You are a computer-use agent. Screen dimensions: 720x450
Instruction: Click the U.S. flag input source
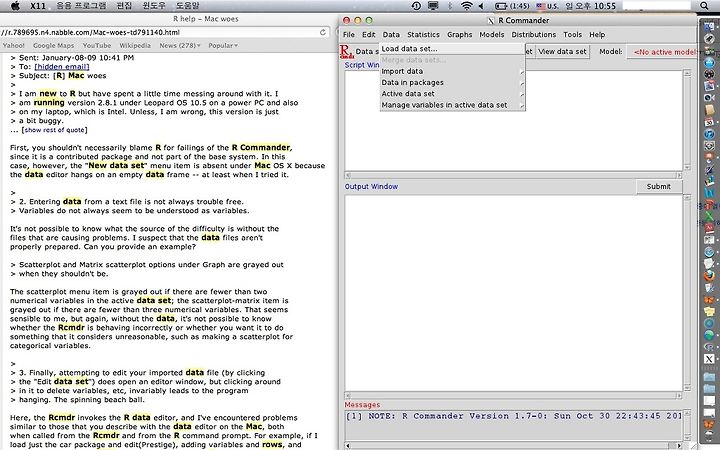pyautogui.click(x=547, y=6)
